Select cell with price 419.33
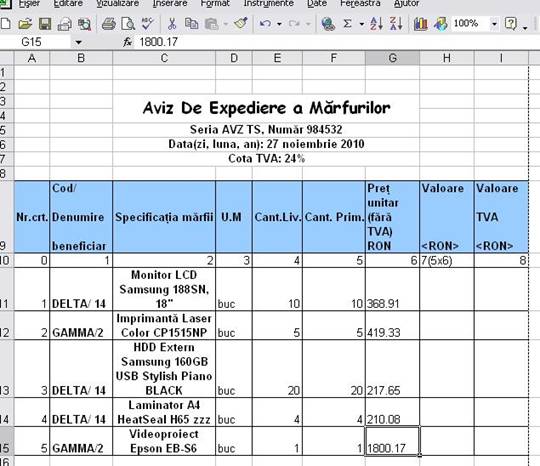Image resolution: width=540 pixels, height=466 pixels. 392,325
